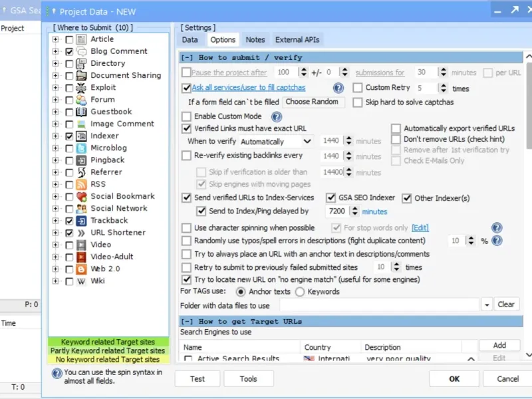The image size is (532, 399).
Task: Click the Edit stop words link
Action: point(420,227)
